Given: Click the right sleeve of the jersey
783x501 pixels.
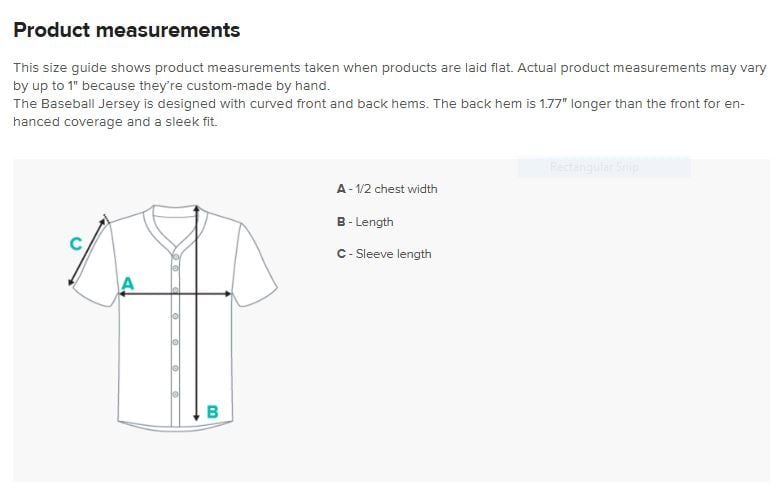Looking at the screenshot, I should click(x=256, y=265).
